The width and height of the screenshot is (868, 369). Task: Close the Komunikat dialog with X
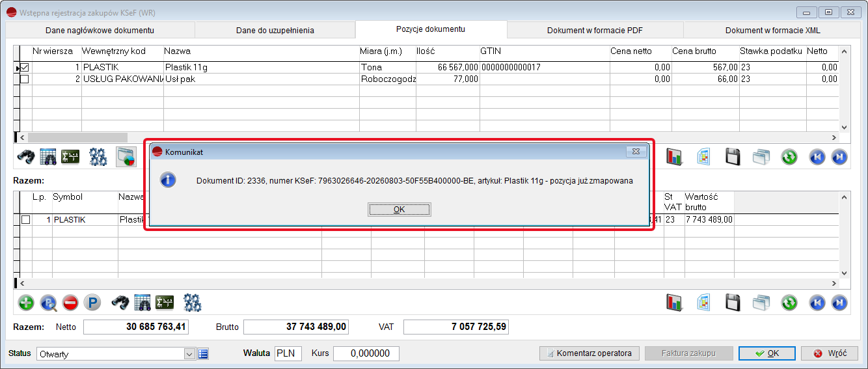pos(636,152)
